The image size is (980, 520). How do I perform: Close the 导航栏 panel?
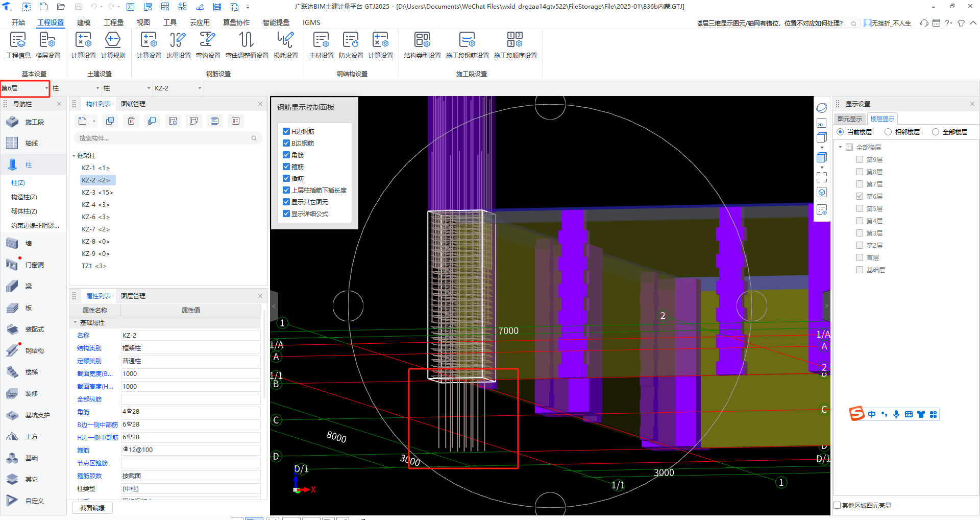59,104
